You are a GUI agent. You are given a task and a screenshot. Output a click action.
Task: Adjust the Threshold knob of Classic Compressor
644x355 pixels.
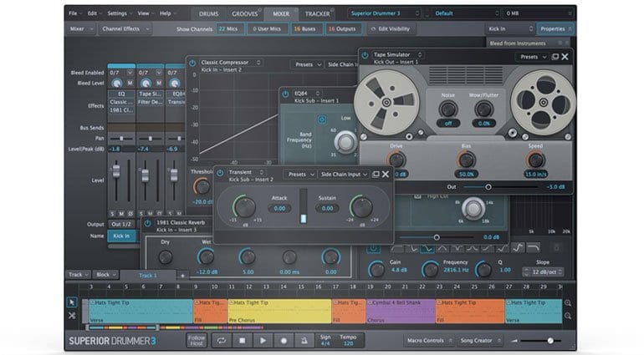click(x=202, y=187)
